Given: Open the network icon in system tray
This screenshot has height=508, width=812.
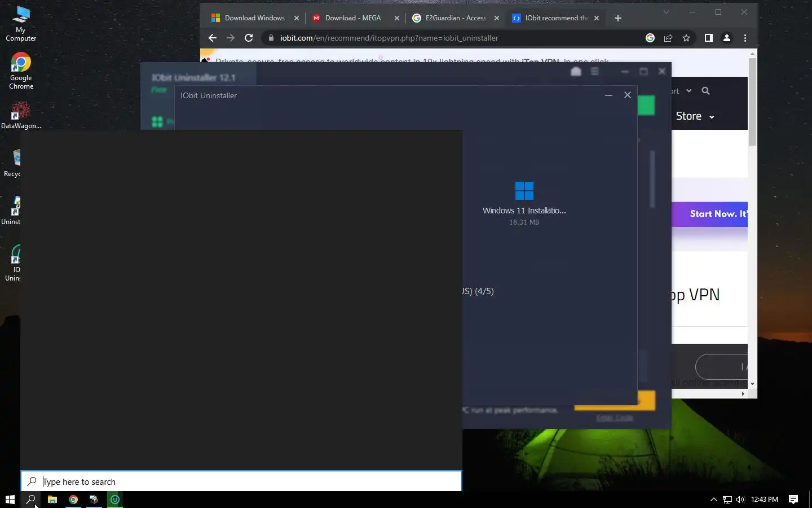Looking at the screenshot, I should click(727, 500).
